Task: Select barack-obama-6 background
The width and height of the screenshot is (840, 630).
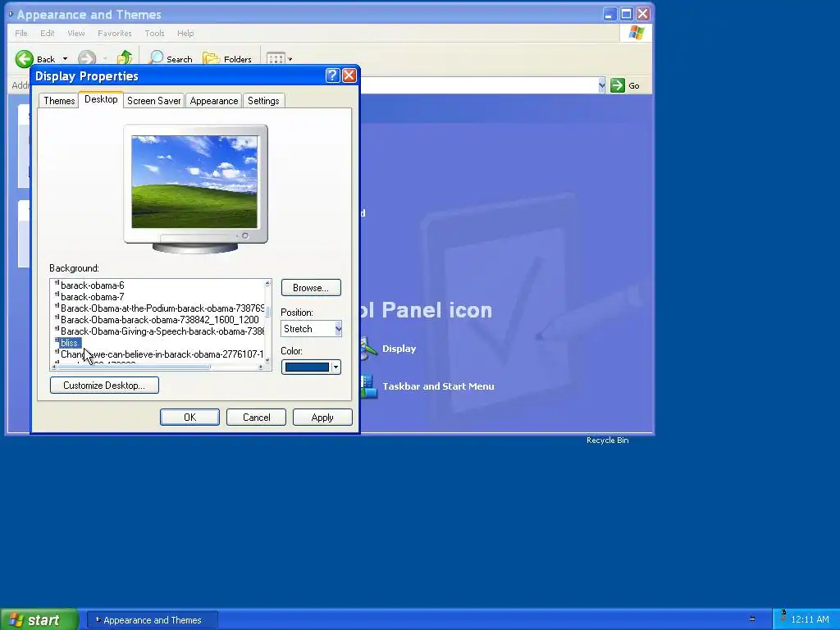Action: [x=92, y=285]
